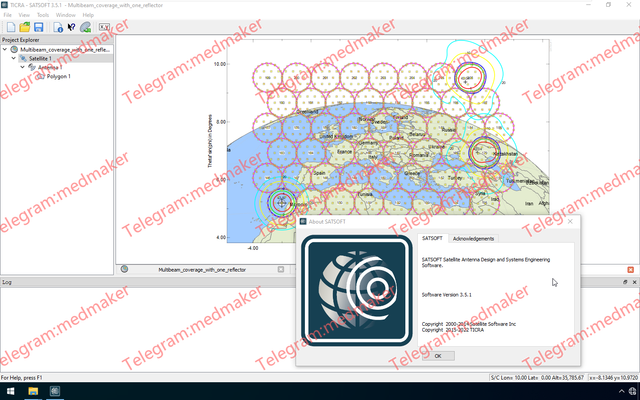Screen dimensions: 640x400
Task: Click the beam contour over Kazakhstan on map
Action: [x=484, y=153]
